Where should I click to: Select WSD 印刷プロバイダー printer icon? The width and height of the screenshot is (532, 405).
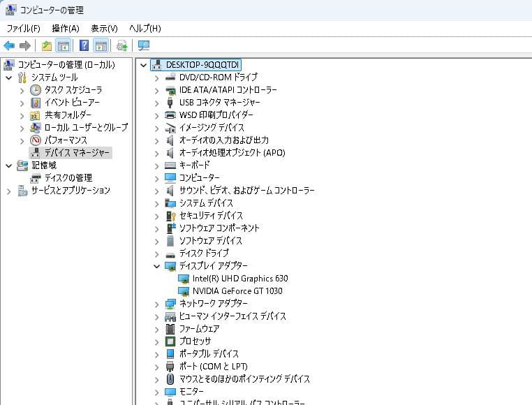point(170,115)
